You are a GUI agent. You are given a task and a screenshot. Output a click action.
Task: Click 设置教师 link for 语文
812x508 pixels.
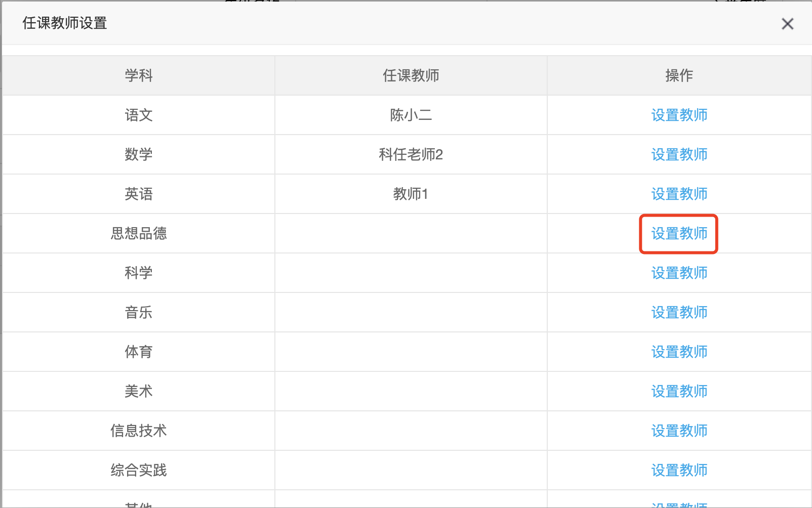[679, 115]
